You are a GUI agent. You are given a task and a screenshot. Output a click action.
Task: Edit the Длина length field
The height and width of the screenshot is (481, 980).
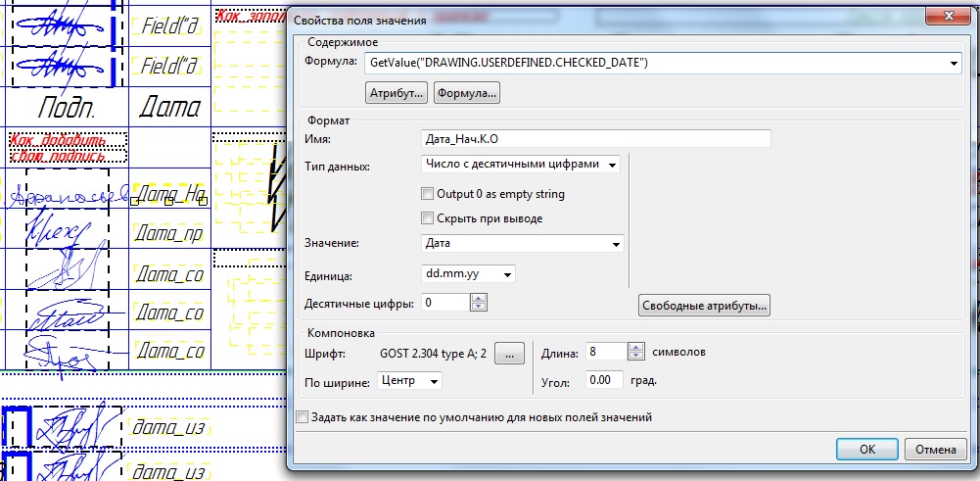click(x=606, y=352)
